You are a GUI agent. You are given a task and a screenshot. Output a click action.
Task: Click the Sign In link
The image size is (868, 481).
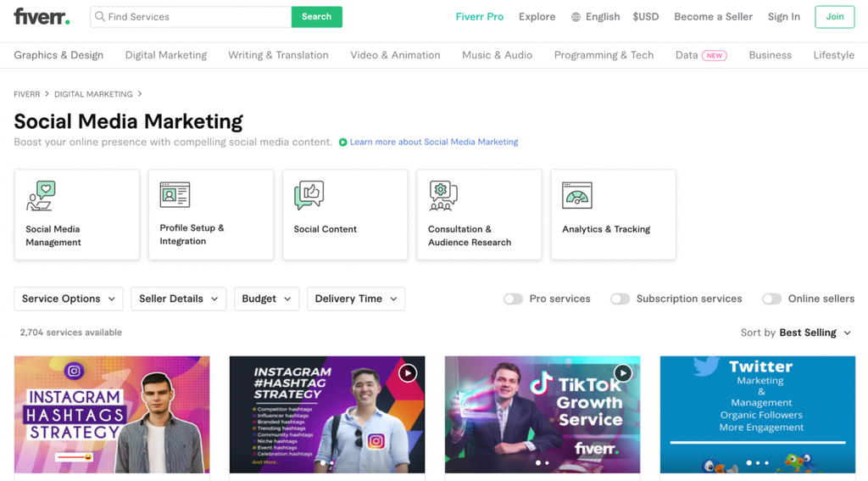784,17
